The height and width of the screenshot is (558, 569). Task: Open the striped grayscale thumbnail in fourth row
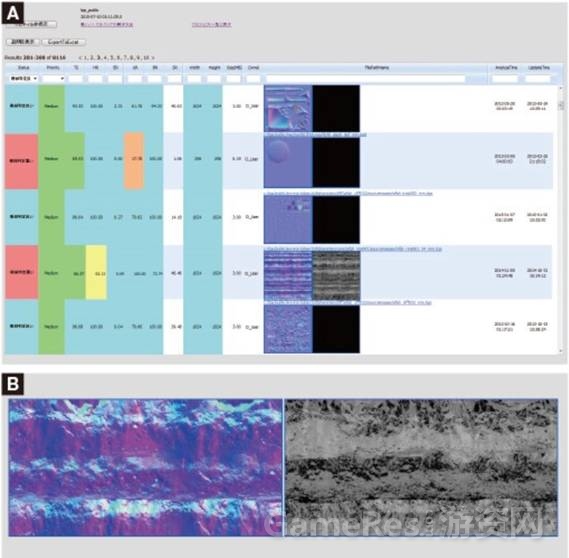pos(336,275)
